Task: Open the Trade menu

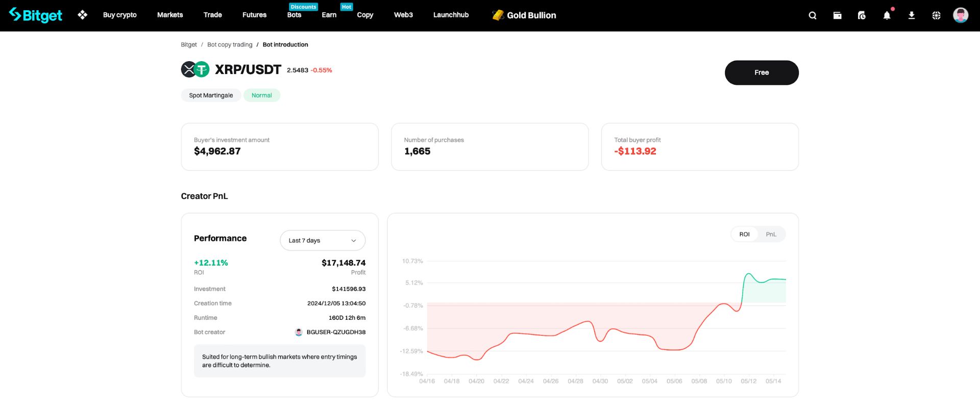Action: (212, 15)
